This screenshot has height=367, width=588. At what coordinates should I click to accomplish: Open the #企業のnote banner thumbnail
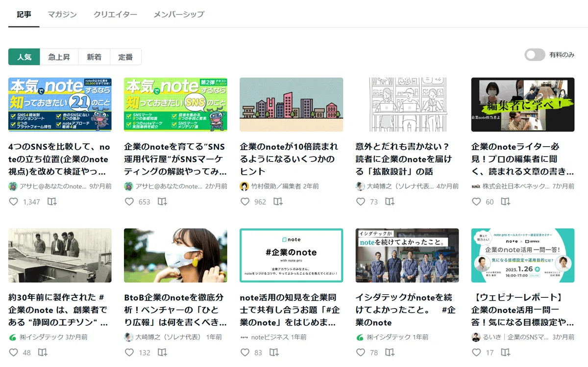point(291,256)
